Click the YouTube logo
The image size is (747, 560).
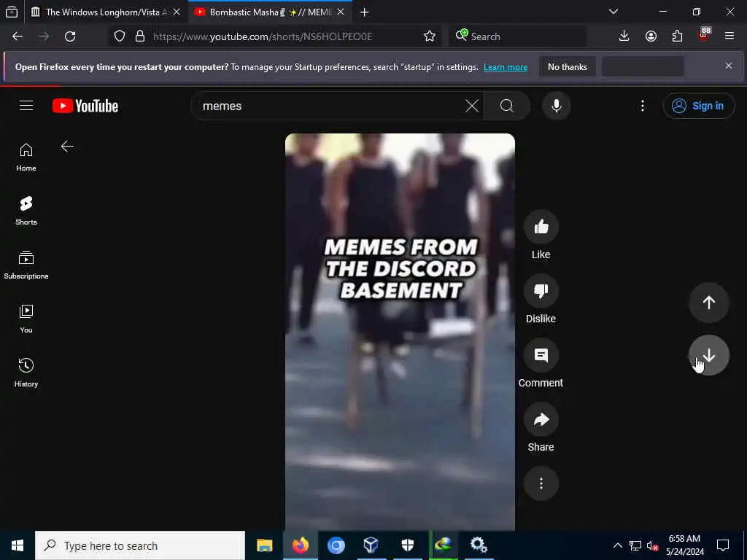click(85, 106)
